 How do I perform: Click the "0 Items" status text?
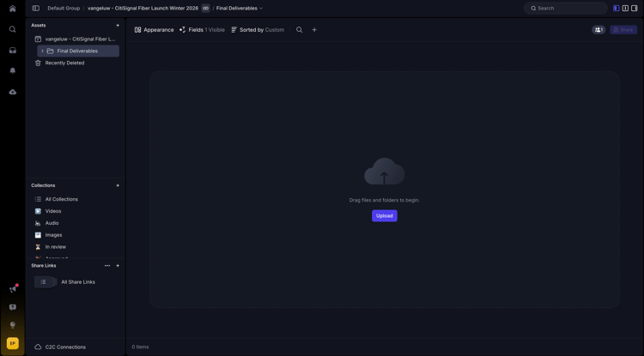[140, 347]
